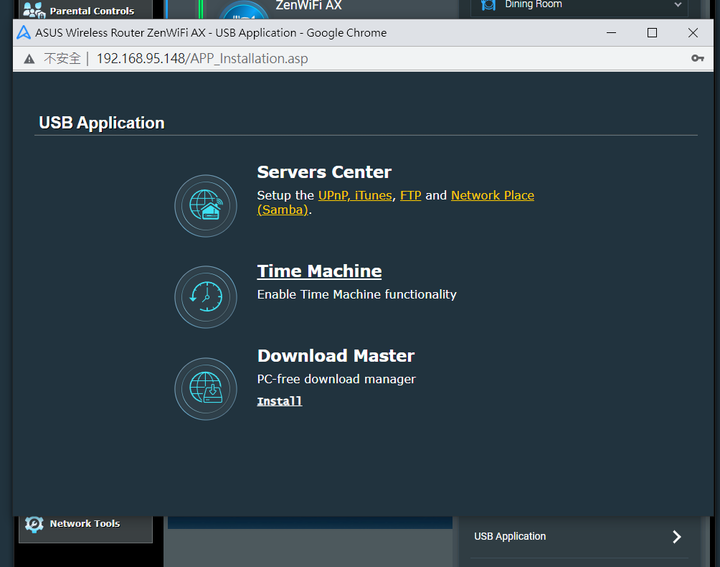Click 'PC-free download manager' text

[x=336, y=379]
